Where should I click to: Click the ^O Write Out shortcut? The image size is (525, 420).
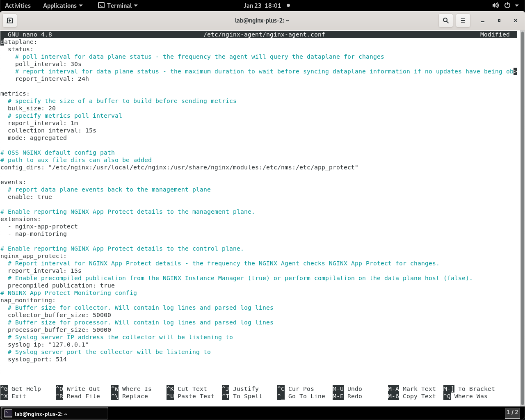click(78, 389)
